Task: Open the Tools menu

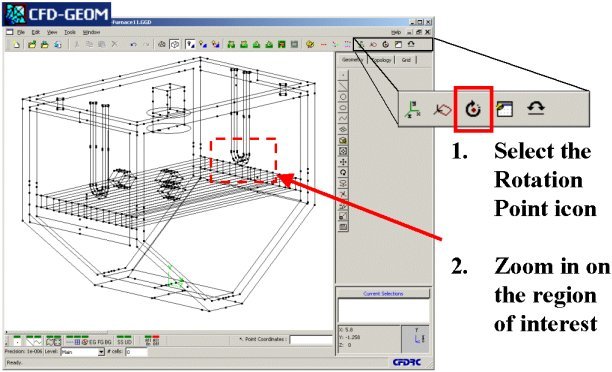Action: tap(70, 32)
